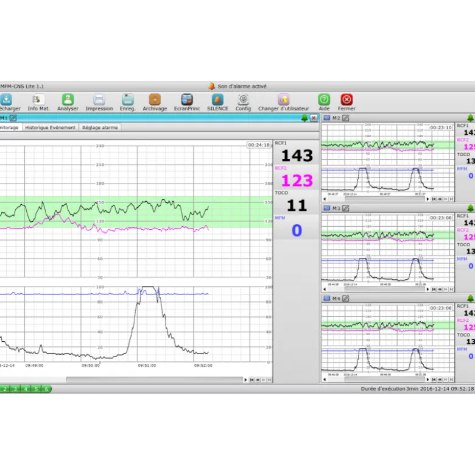The height and width of the screenshot is (476, 475).
Task: Jump to end of M1 recording
Action: click(x=269, y=380)
